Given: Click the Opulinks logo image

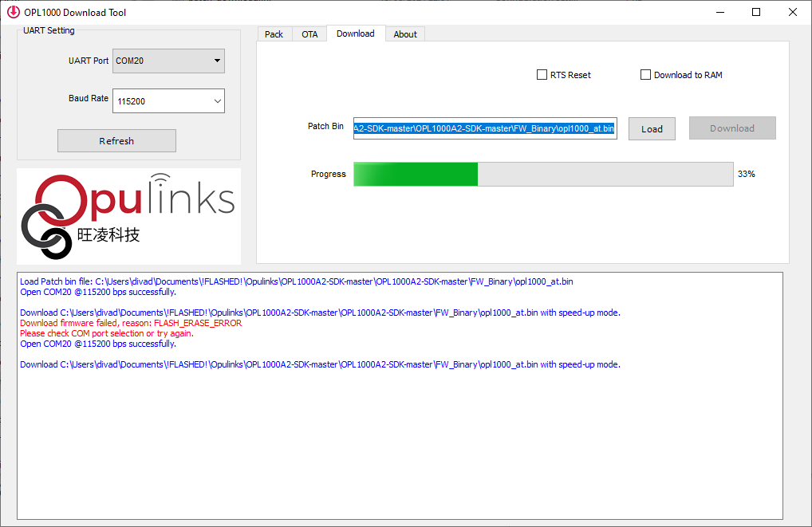Looking at the screenshot, I should coord(129,216).
